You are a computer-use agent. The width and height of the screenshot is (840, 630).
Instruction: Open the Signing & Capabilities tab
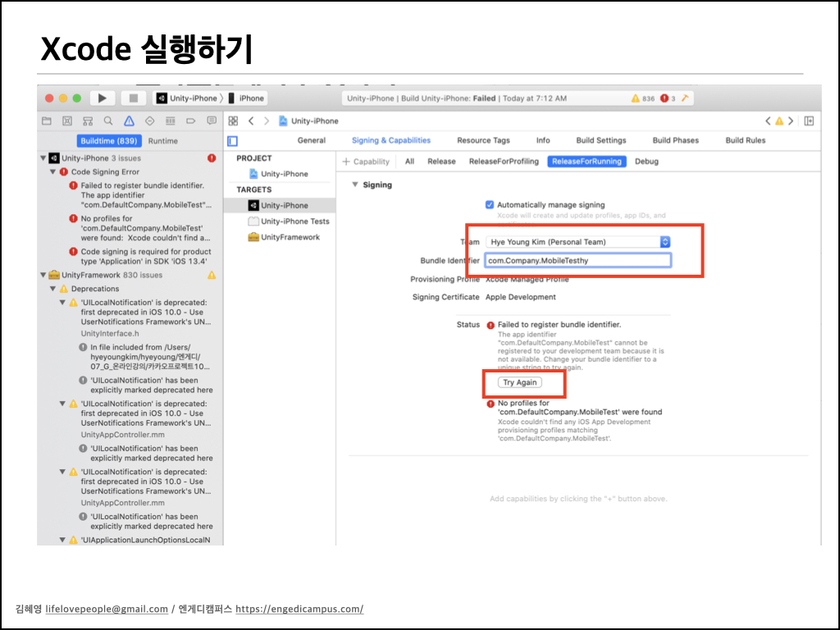pyautogui.click(x=391, y=140)
